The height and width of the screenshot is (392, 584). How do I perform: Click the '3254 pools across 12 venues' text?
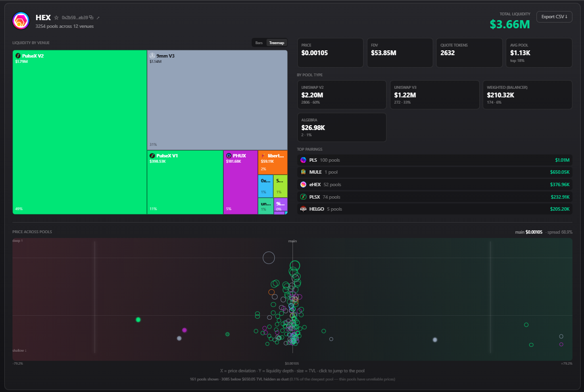click(x=64, y=26)
